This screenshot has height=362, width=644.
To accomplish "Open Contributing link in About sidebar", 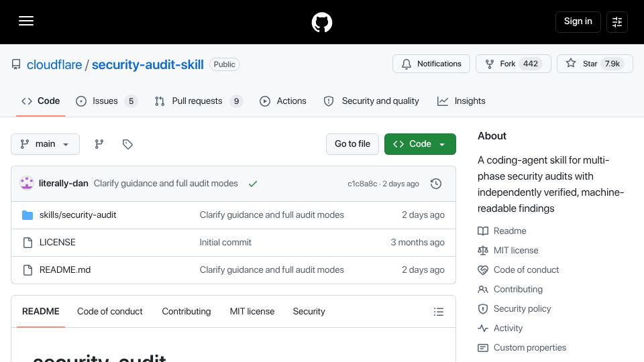I will [x=518, y=290].
